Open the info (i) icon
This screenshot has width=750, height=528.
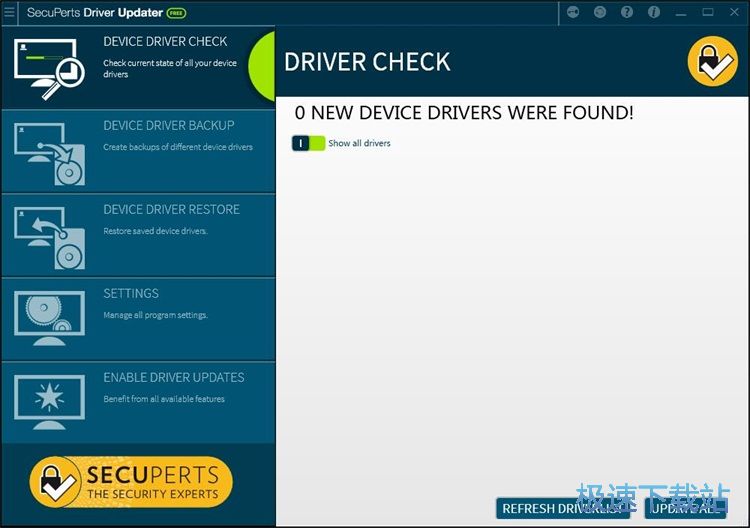[x=654, y=12]
